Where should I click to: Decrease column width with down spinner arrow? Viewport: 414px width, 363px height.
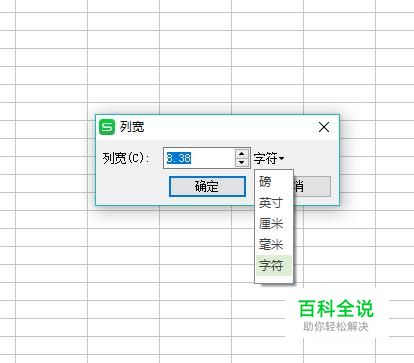click(242, 163)
